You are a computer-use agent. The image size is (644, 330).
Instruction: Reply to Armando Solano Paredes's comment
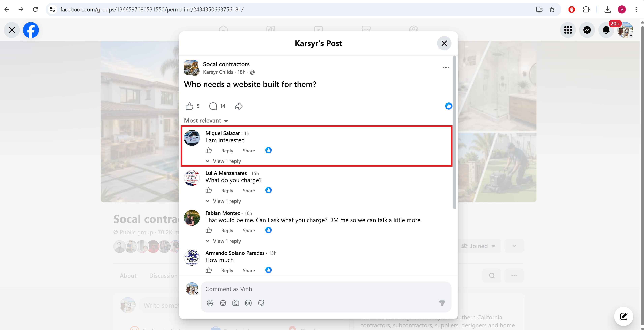(227, 271)
